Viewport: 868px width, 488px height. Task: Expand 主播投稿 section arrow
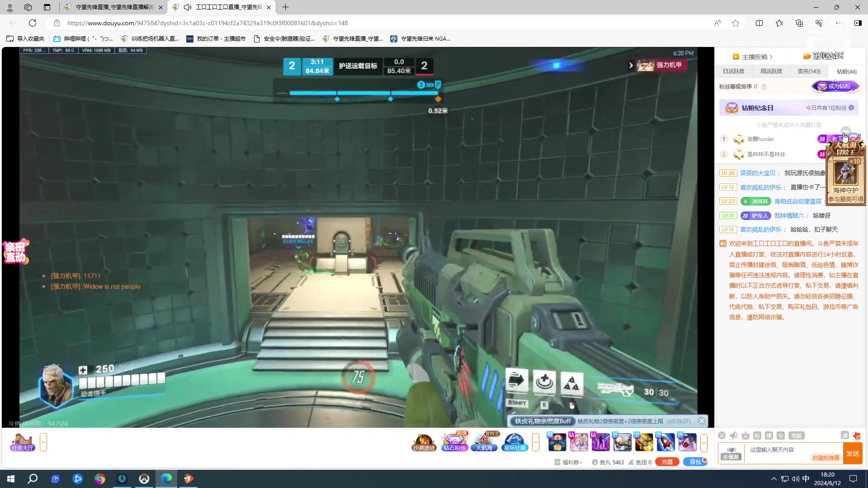(x=771, y=57)
